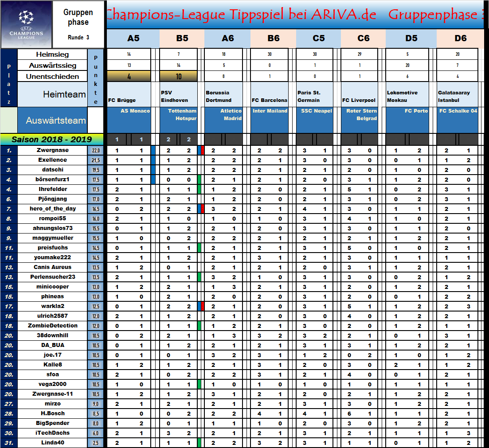
Task: Select the SSC Neapel away team cell
Action: [x=315, y=120]
